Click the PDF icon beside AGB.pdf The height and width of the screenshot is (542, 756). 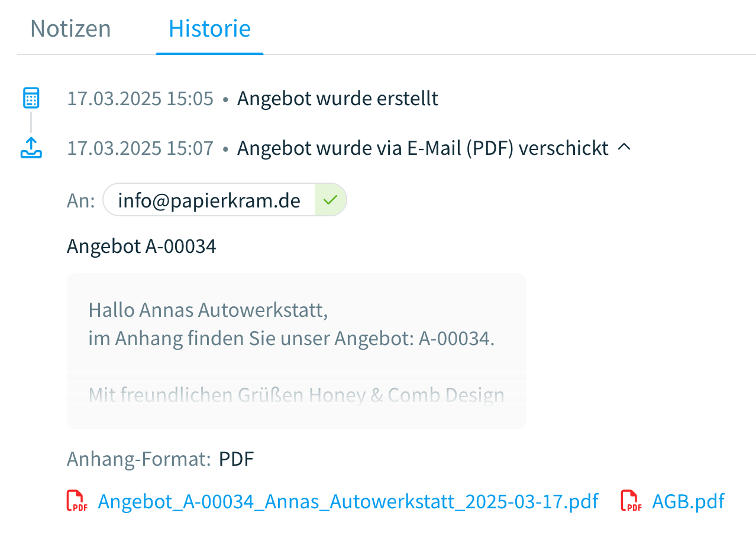click(x=631, y=501)
